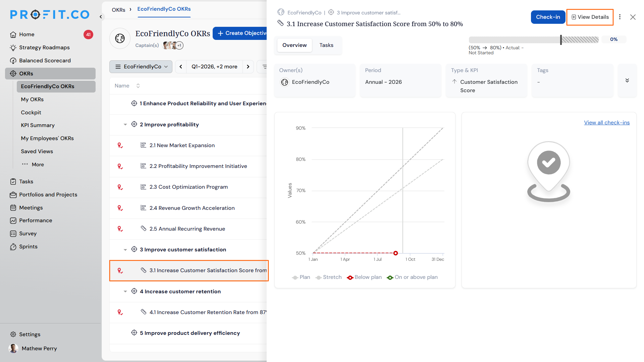Click the 0% progress value badge
Screen dimensions: 644x362
point(614,40)
